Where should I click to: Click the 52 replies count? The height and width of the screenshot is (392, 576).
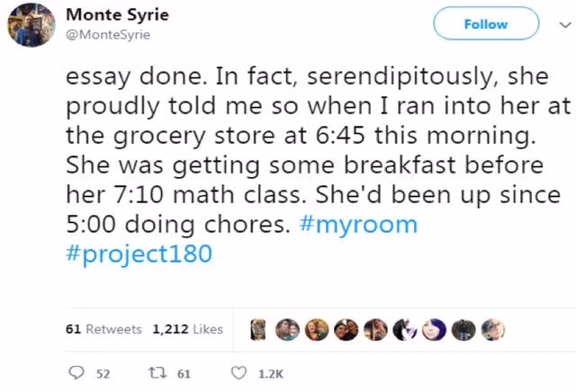click(x=103, y=374)
